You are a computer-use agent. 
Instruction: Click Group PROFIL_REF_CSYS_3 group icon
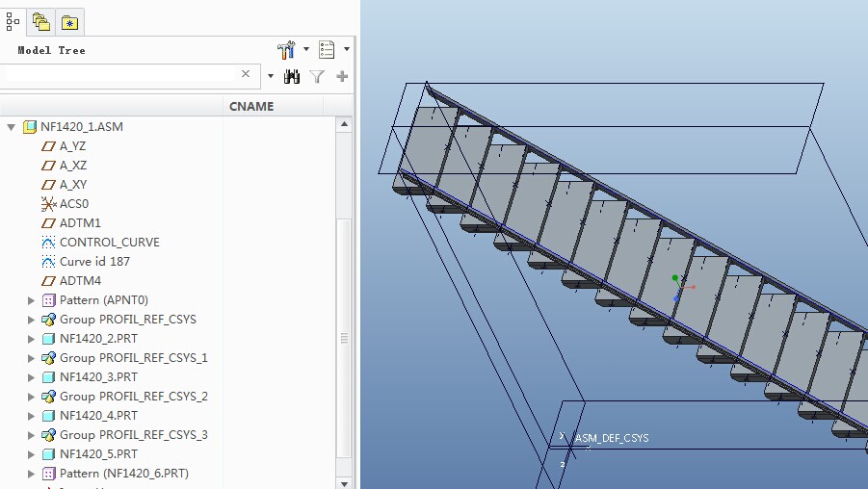click(x=49, y=435)
